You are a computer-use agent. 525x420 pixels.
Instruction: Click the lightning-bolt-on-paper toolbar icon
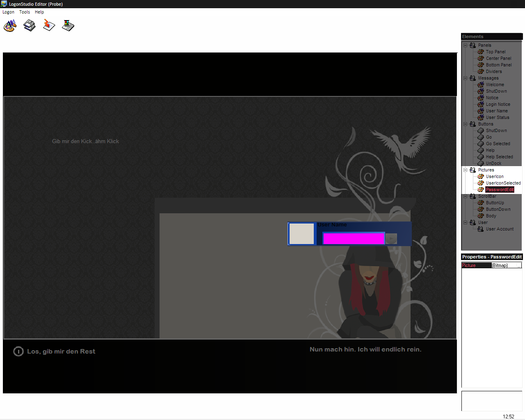click(49, 25)
